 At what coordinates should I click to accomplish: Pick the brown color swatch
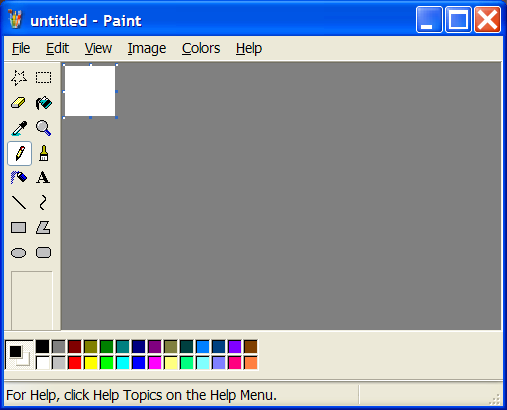click(251, 347)
